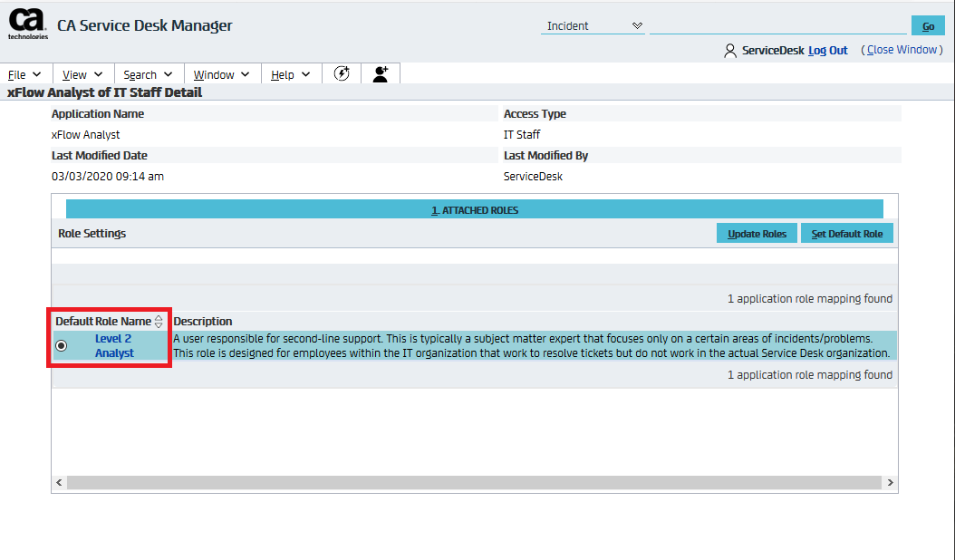Click the Description column header
The width and height of the screenshot is (955, 560).
point(203,321)
